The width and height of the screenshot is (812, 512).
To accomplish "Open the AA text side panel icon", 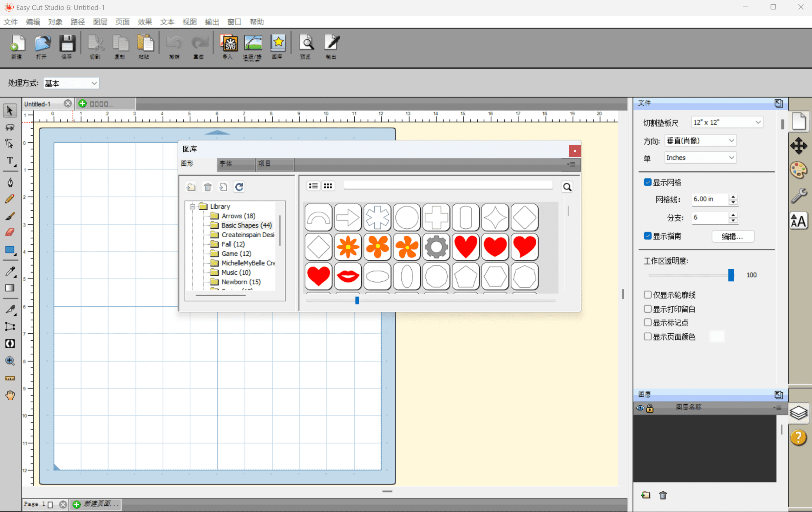I will [x=798, y=221].
